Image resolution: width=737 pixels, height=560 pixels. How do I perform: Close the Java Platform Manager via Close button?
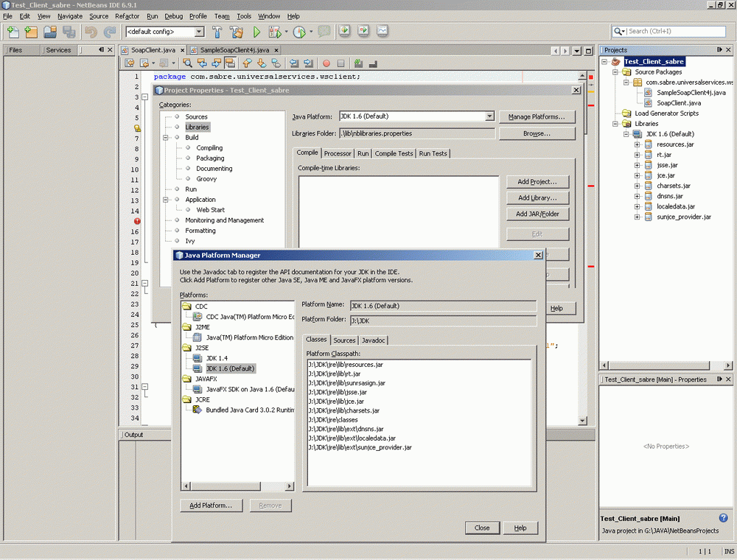pyautogui.click(x=482, y=528)
